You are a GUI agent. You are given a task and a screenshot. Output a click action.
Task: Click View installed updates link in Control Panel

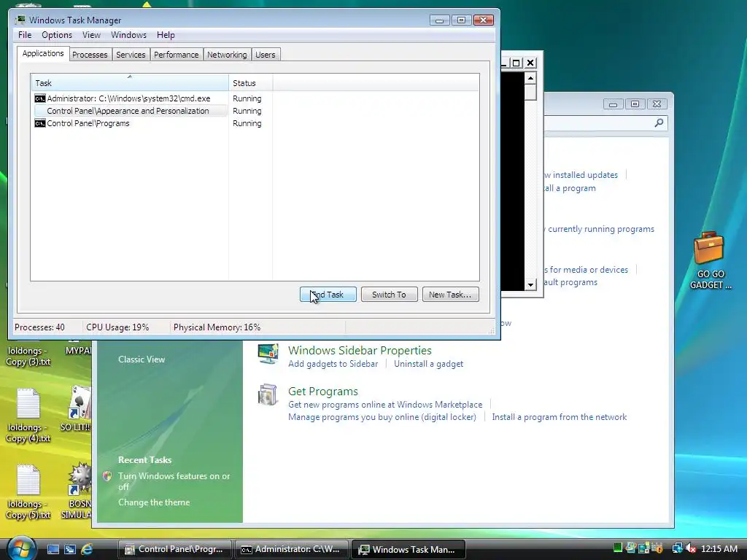(581, 175)
